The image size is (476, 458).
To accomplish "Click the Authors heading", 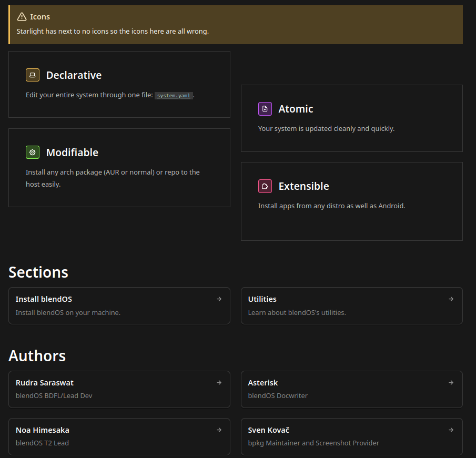I will point(37,355).
